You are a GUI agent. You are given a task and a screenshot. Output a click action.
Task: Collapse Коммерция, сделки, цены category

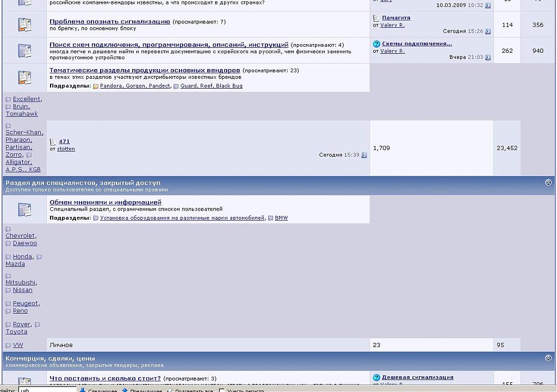pyautogui.click(x=548, y=358)
